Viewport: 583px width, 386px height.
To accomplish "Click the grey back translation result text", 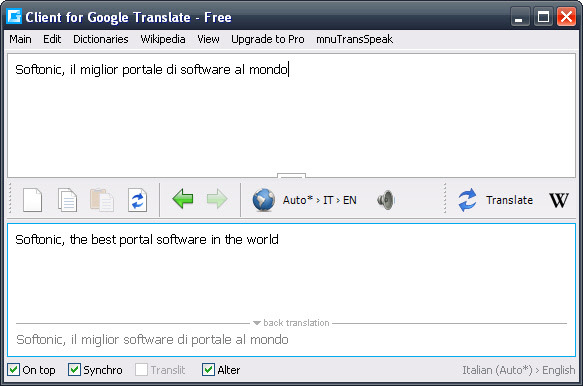I will click(152, 340).
